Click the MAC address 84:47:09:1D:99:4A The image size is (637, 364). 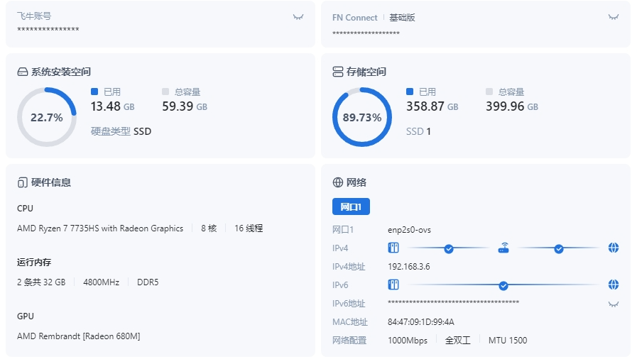pos(421,322)
